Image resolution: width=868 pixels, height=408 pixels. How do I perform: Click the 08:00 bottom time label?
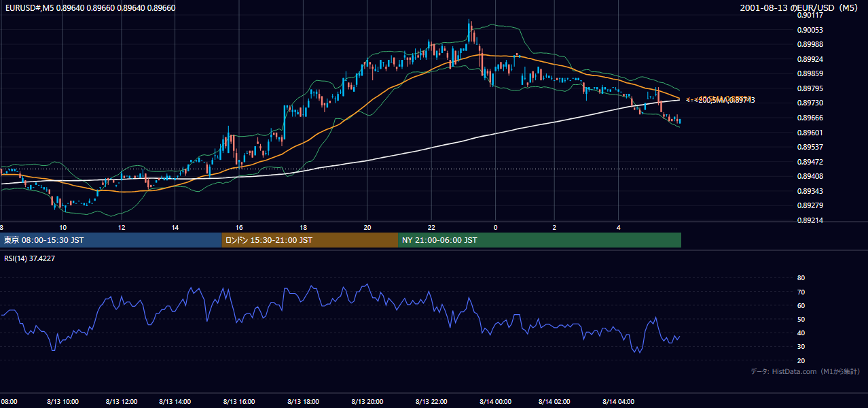click(8, 402)
